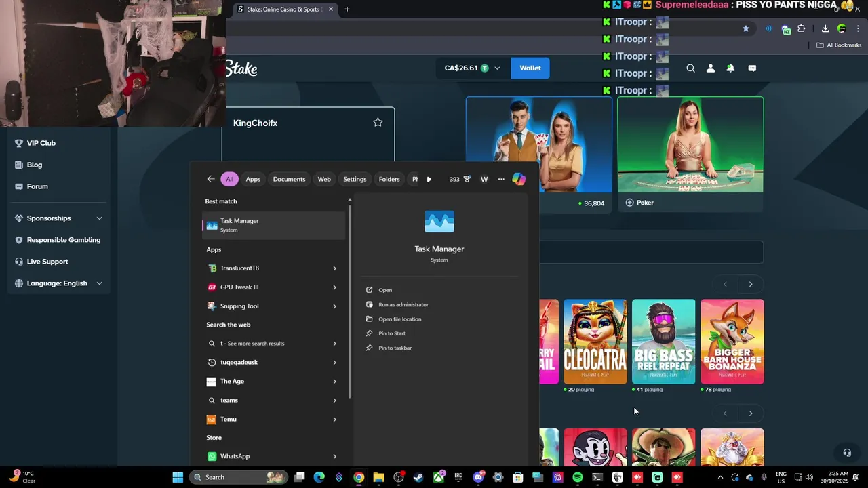Click the Wallet button
The width and height of the screenshot is (868, 488).
(530, 68)
